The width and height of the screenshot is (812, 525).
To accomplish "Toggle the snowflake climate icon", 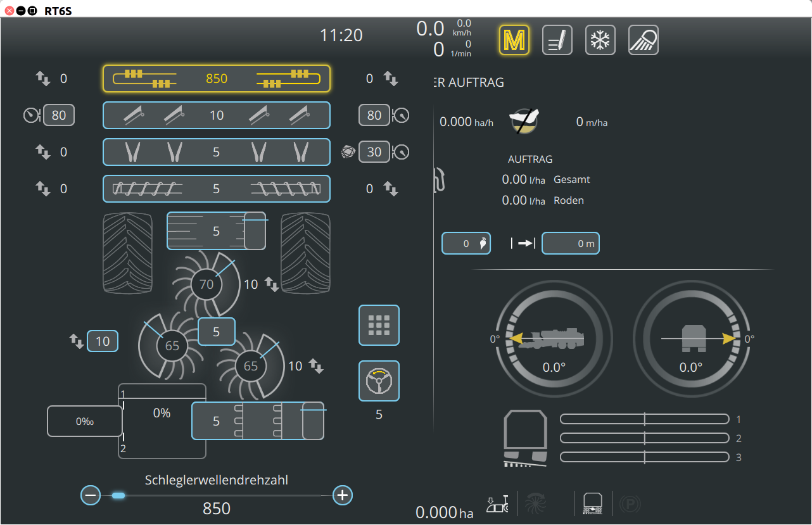I will 600,41.
